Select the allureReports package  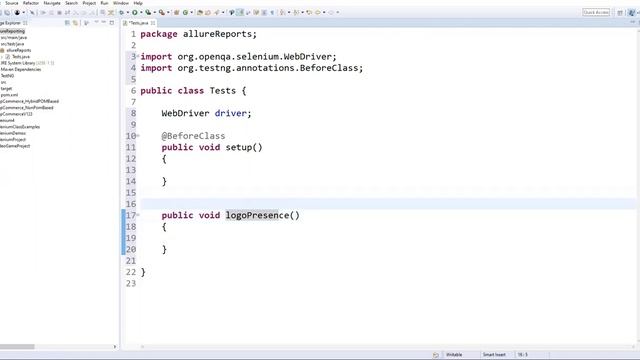(x=18, y=50)
